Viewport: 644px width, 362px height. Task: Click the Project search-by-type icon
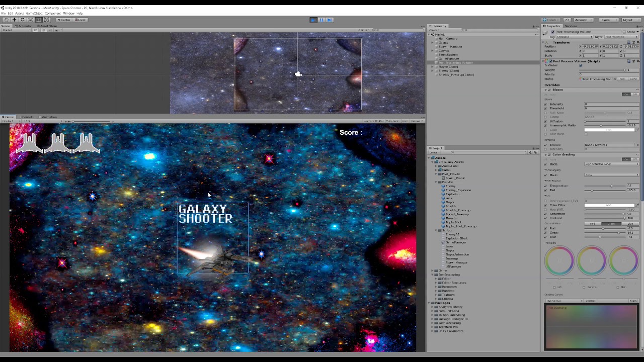point(530,152)
